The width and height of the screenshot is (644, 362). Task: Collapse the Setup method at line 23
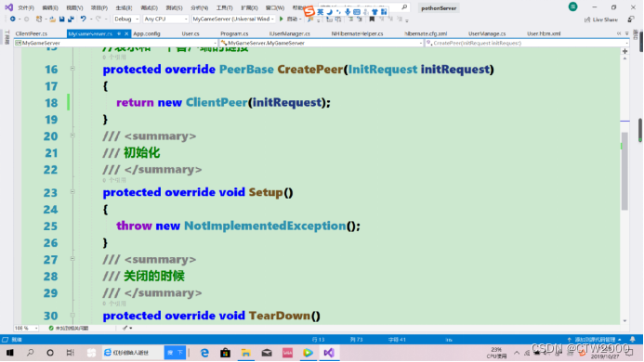(x=72, y=191)
